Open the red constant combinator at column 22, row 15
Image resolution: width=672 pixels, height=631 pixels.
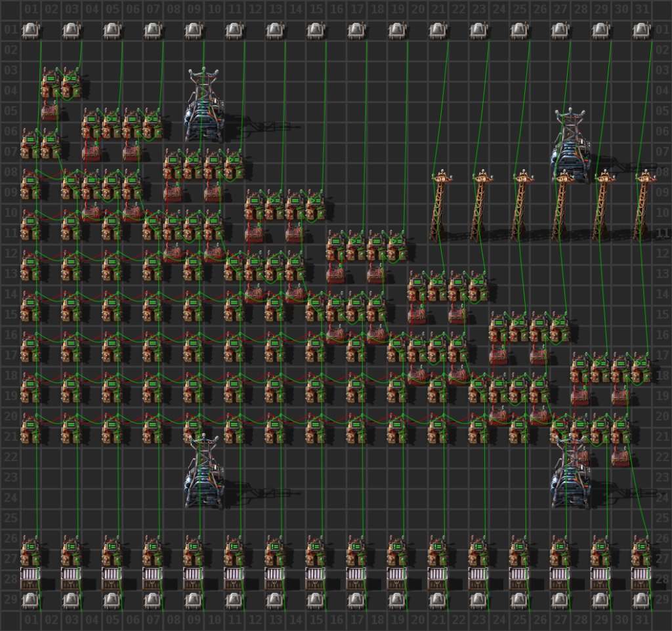(457, 315)
